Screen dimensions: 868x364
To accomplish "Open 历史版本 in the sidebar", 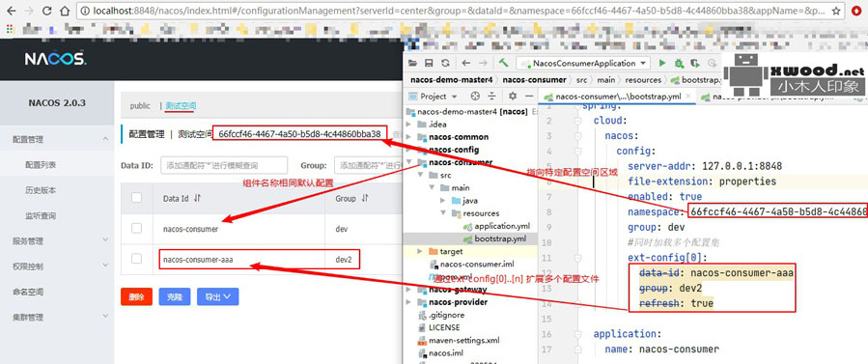I will tap(41, 190).
